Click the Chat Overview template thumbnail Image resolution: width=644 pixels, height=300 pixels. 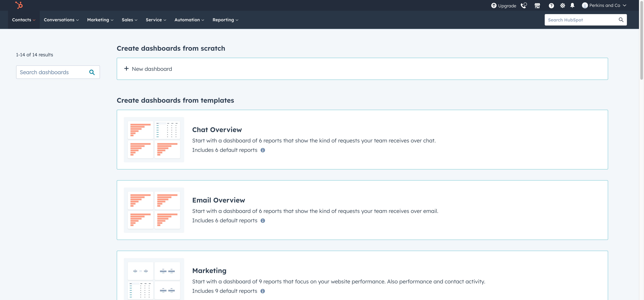154,140
